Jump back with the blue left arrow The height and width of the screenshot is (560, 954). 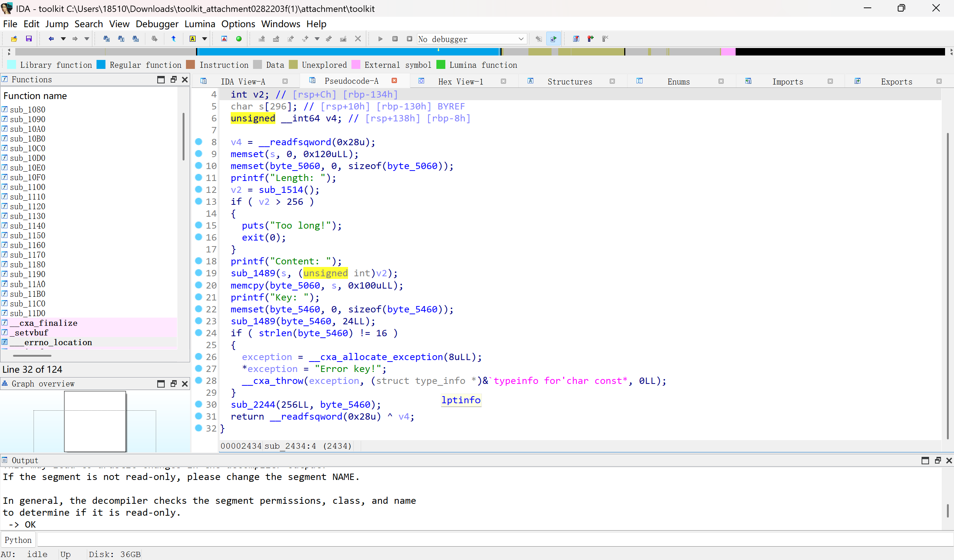point(51,39)
